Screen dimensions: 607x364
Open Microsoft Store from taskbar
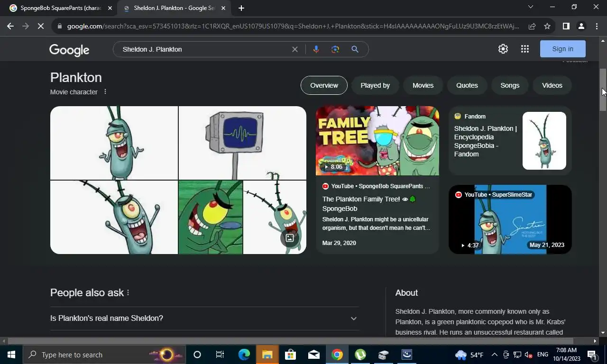coord(290,355)
